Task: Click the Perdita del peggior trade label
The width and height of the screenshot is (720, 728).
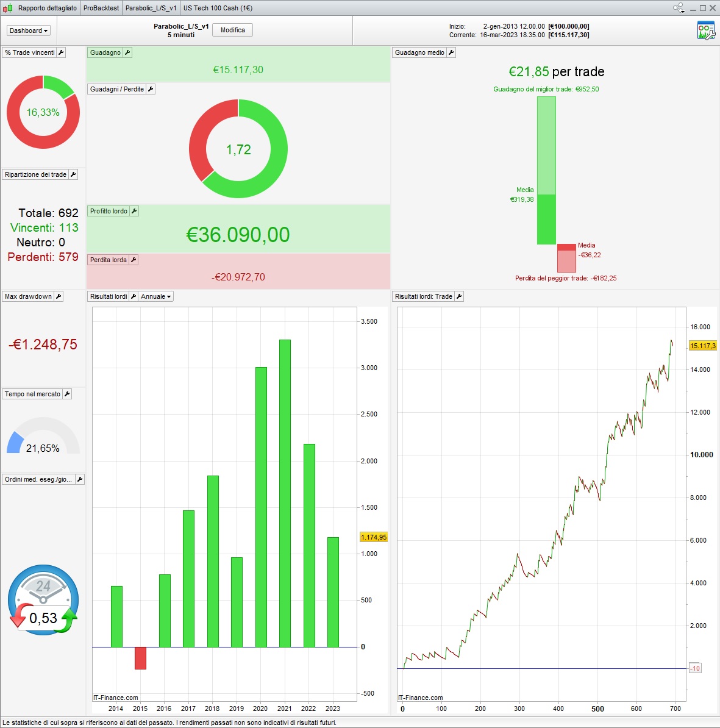Action: pyautogui.click(x=566, y=278)
